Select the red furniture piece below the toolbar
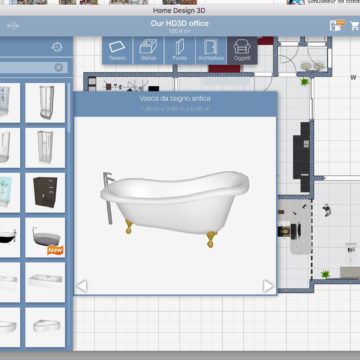Image resolution: width=360 pixels, height=360 pixels. 224,69
